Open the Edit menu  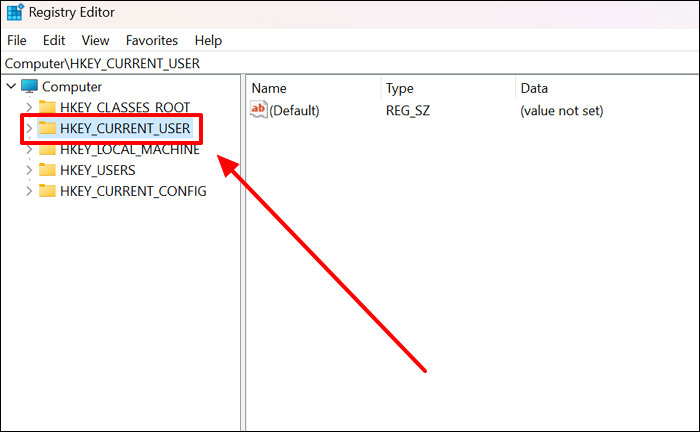pos(54,41)
